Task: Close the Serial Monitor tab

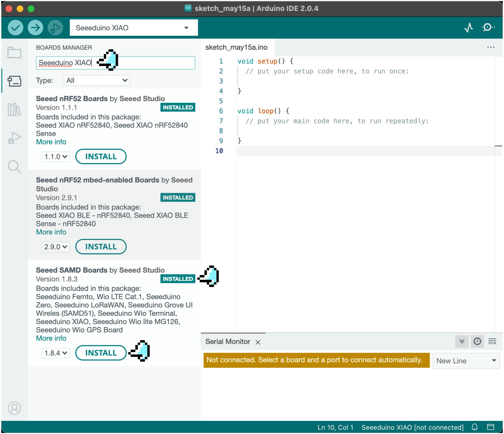Action: (x=258, y=342)
